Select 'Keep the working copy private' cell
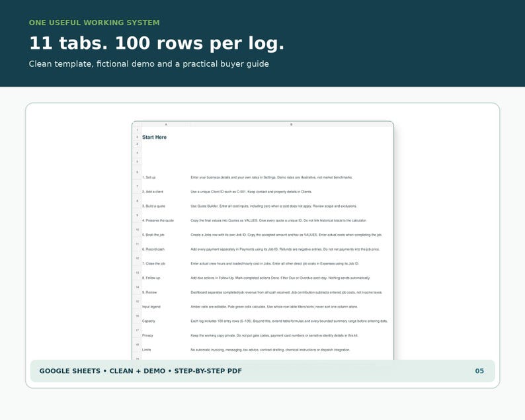The width and height of the screenshot is (525, 420). point(274,335)
